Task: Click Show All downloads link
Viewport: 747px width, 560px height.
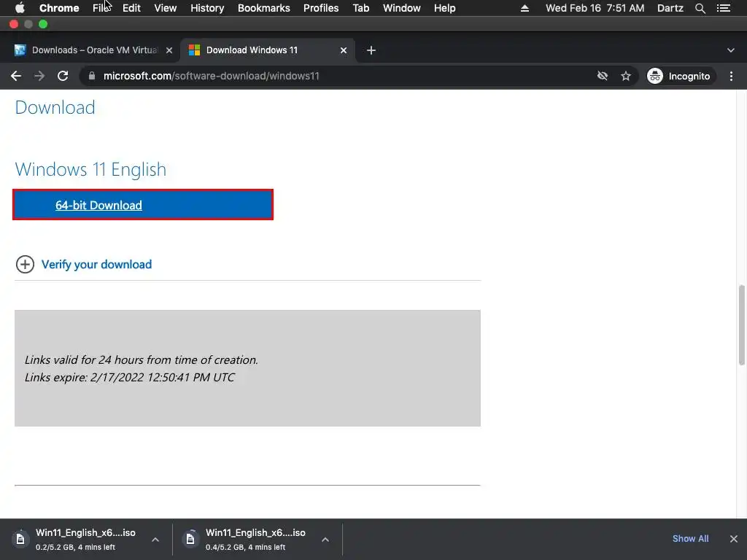Action: (690, 539)
